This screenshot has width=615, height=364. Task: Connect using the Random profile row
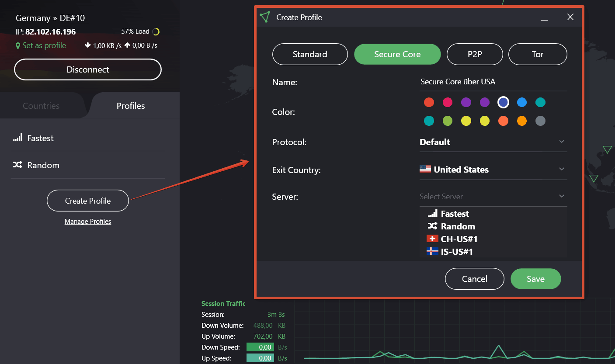[88, 165]
